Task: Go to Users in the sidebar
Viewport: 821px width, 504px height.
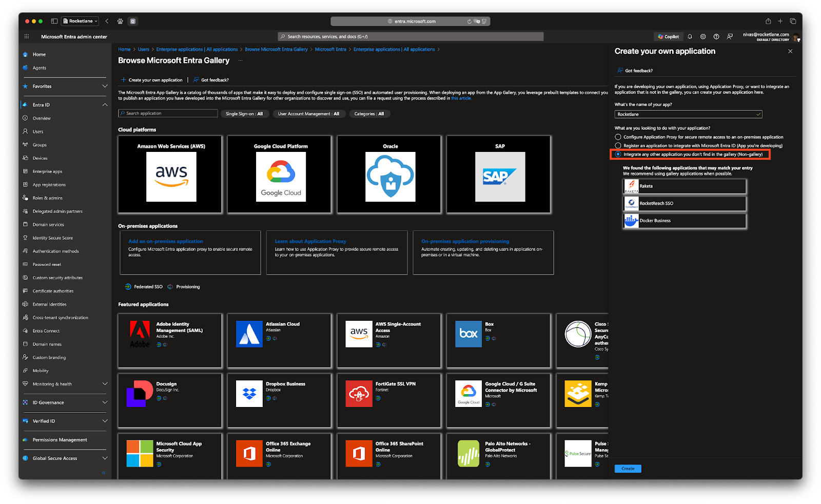Action: coord(38,131)
